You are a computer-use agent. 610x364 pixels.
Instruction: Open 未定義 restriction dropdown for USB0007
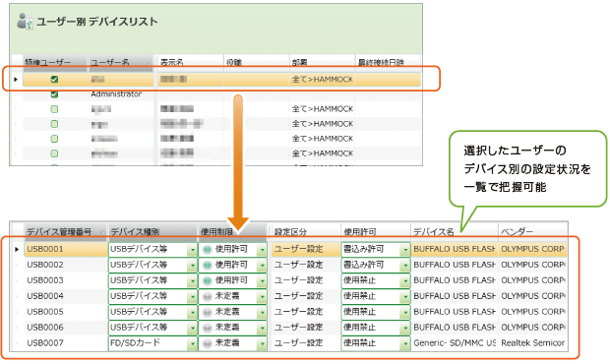click(263, 343)
